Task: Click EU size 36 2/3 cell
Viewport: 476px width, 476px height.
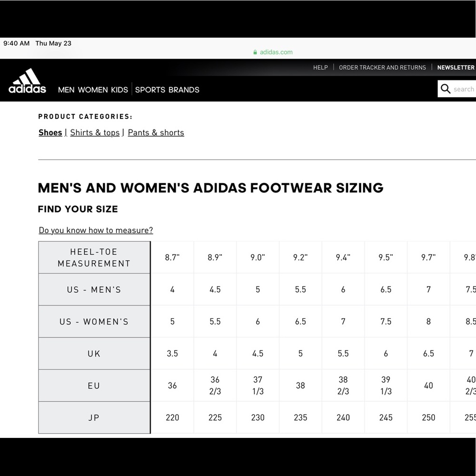Action: [215, 386]
